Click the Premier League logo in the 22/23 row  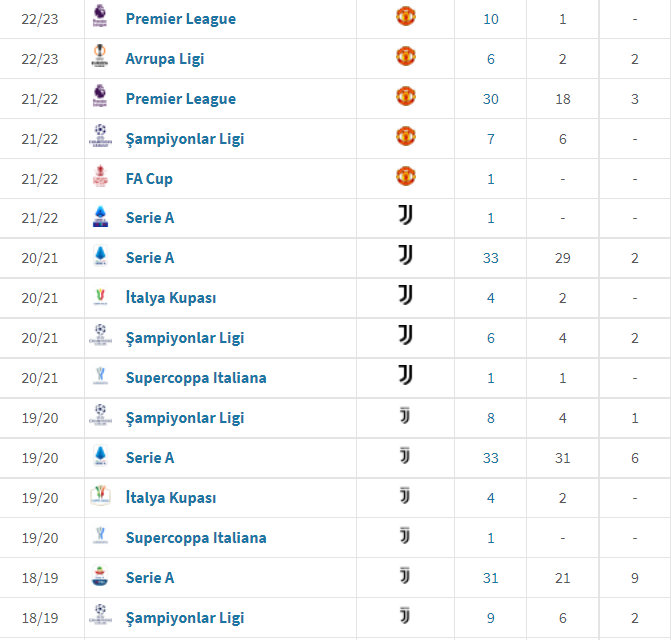pyautogui.click(x=100, y=16)
